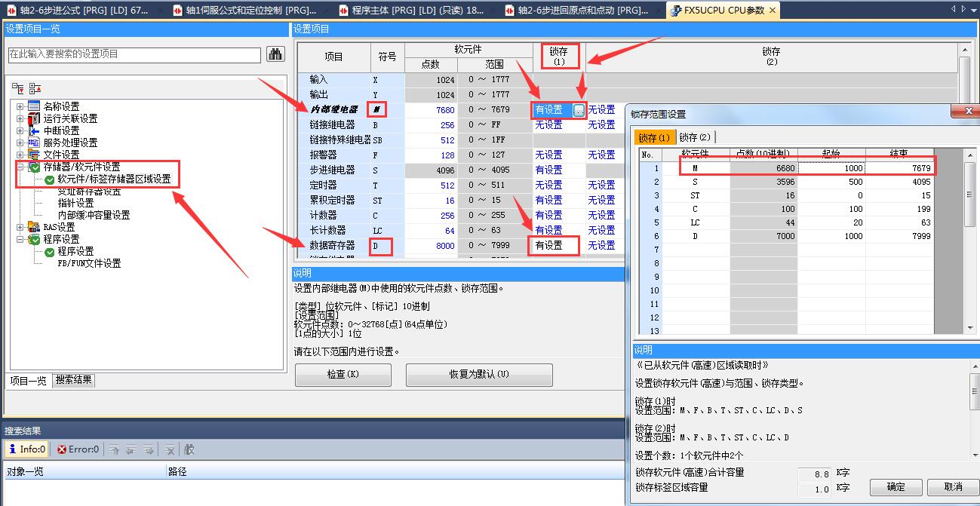Select 指针设置 in settings tree
This screenshot has height=506, width=980.
point(75,203)
